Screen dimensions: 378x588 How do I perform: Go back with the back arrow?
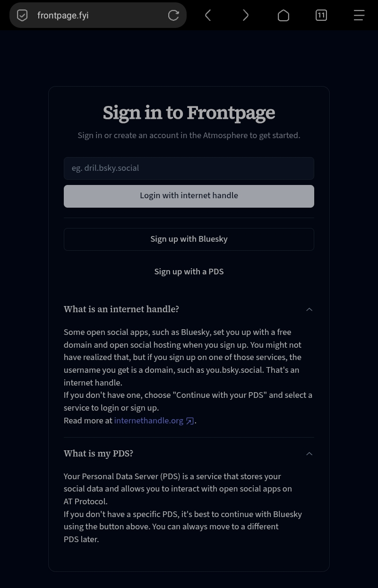pyautogui.click(x=208, y=16)
